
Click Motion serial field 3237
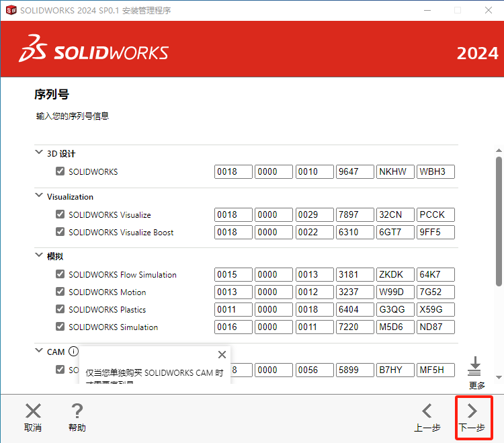(355, 292)
